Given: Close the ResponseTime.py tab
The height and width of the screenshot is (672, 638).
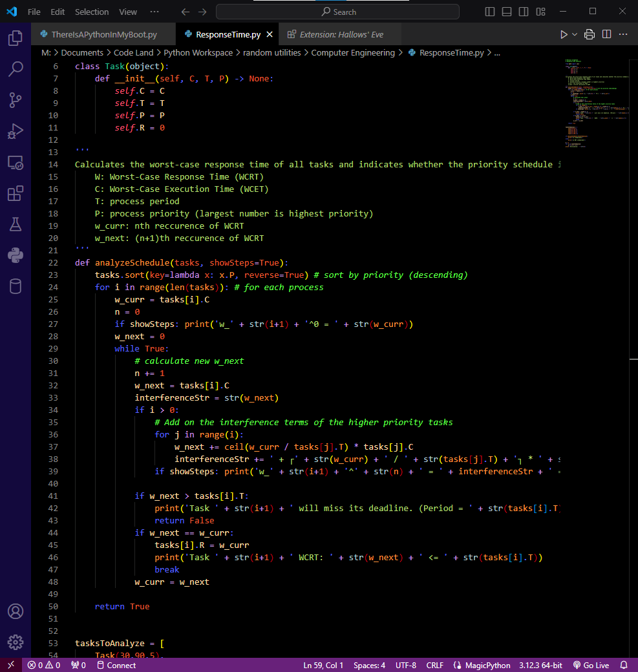Looking at the screenshot, I should 270,34.
